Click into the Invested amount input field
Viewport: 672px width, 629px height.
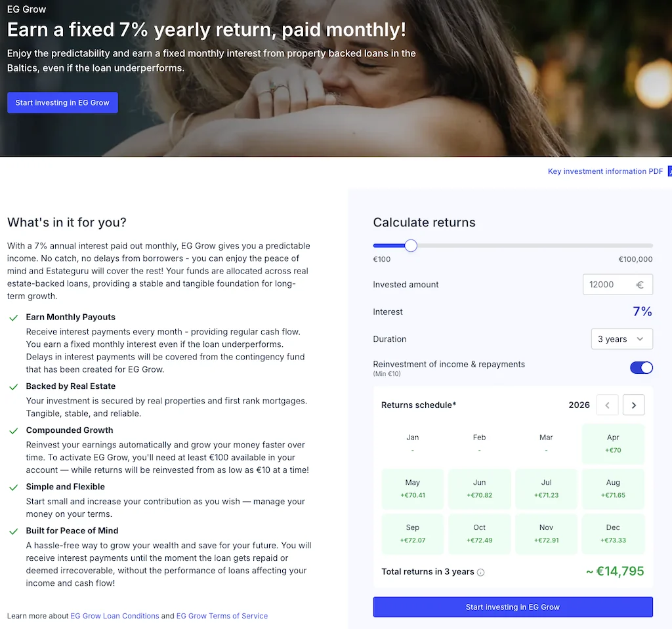607,285
